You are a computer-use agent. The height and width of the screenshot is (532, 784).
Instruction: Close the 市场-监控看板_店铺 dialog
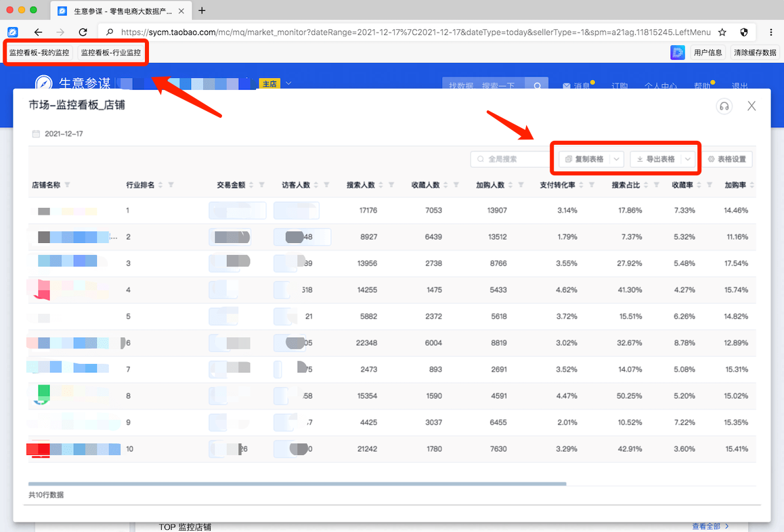(x=751, y=106)
